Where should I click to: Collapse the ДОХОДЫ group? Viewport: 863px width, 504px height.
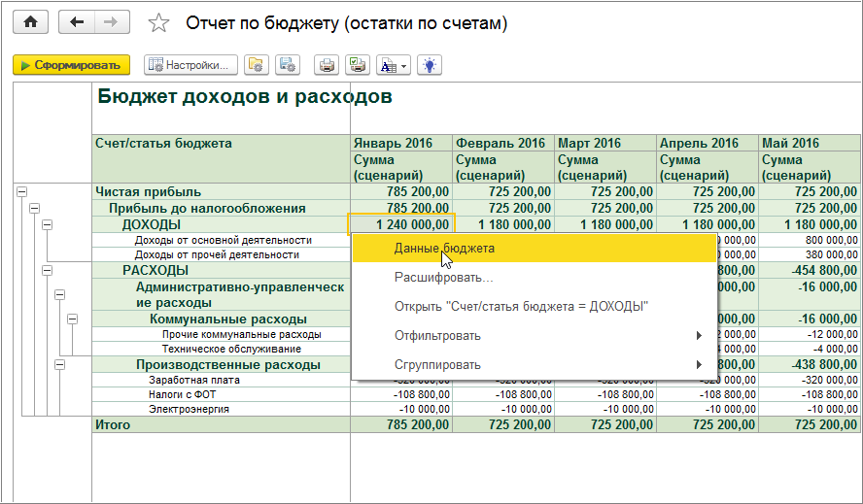coord(47,224)
